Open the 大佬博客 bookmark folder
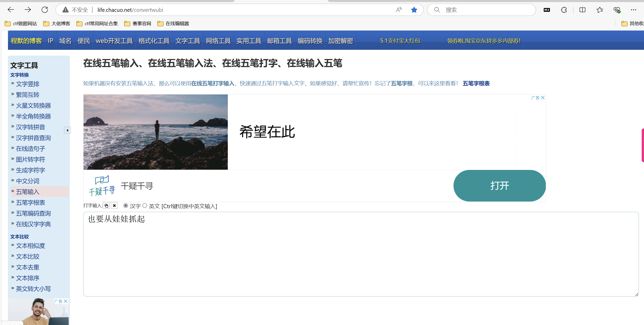644x325 pixels. 57,24
